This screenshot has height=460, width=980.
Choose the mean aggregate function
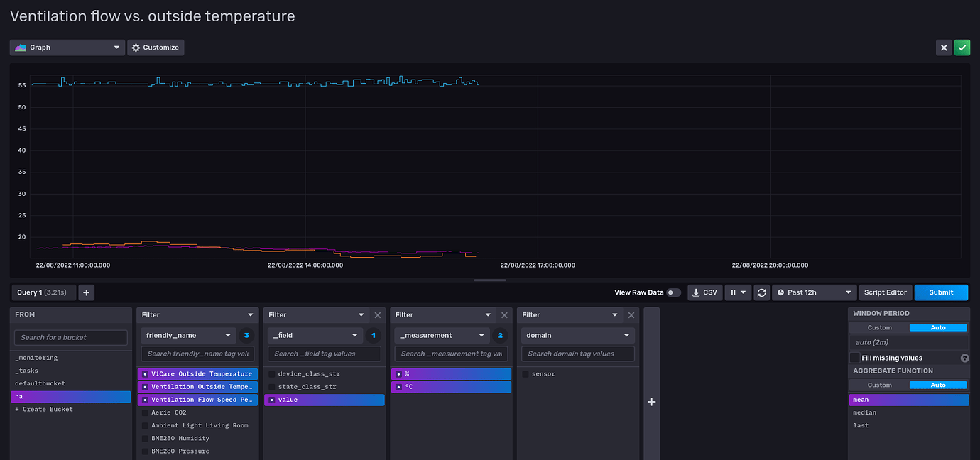909,400
